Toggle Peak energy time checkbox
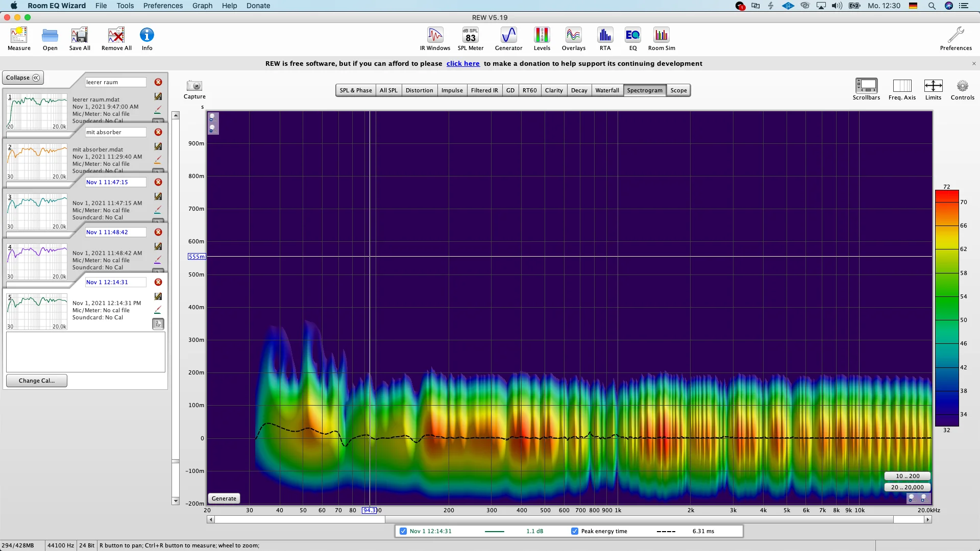This screenshot has height=551, width=980. pyautogui.click(x=575, y=531)
